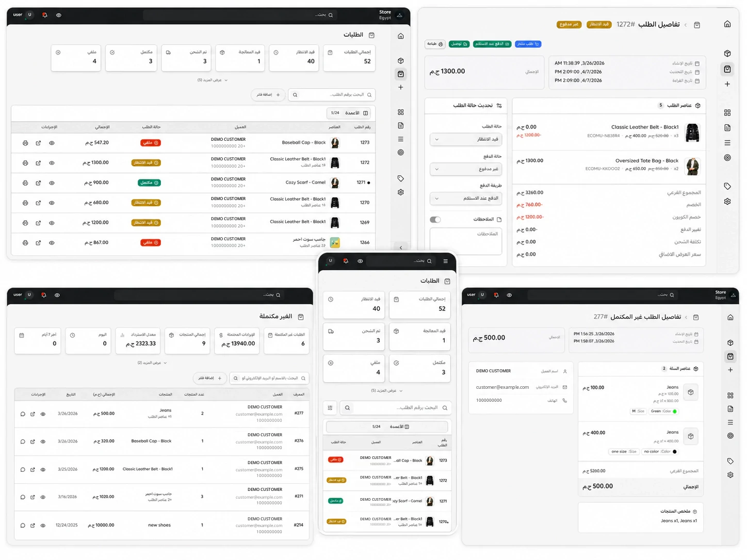747x560 pixels.
Task: Expand عرض المزيد (2) in incomplete orders window
Action: click(152, 363)
